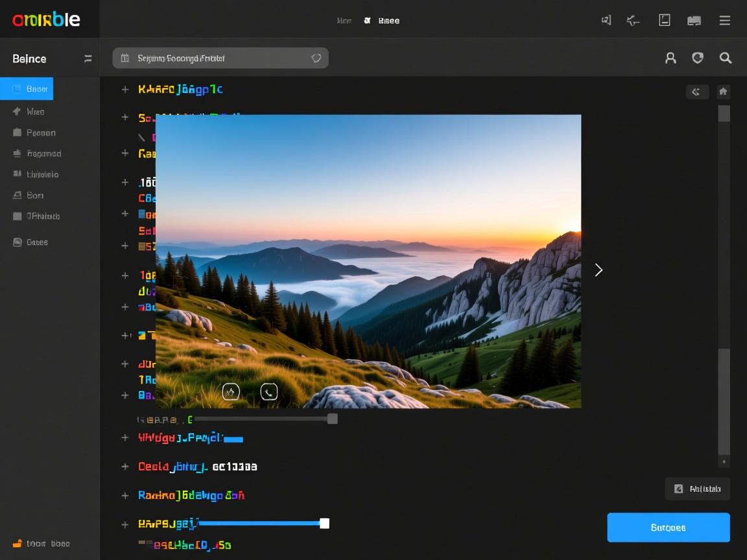Click the blue slider's white handle

point(324,523)
